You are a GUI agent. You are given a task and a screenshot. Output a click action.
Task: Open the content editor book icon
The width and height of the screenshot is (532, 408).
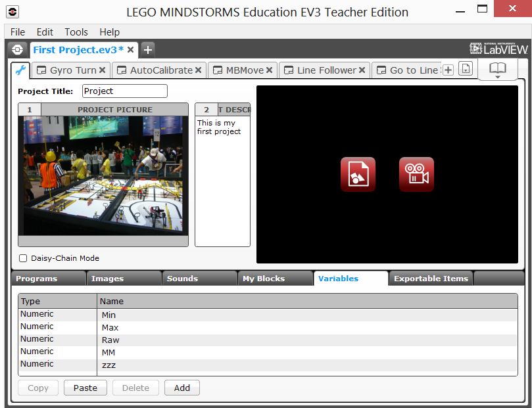tap(498, 68)
